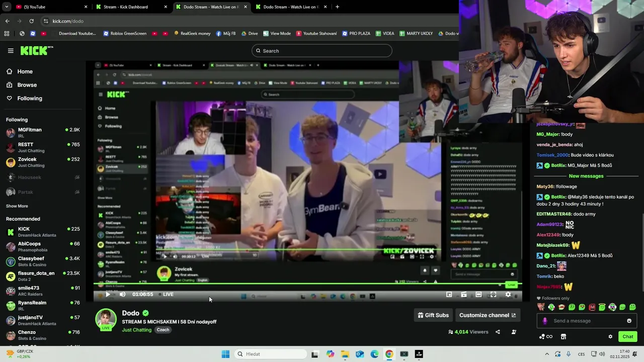
Task: Click the Gift Subs button
Action: [x=433, y=315]
